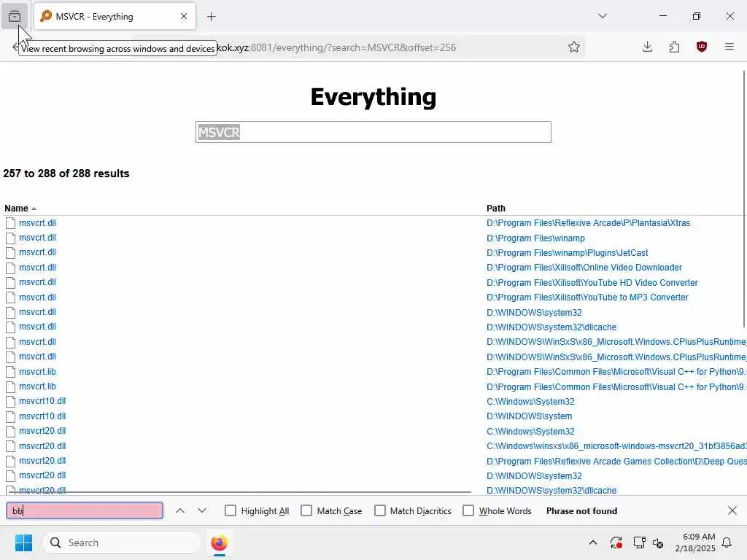Jump to next find match arrow

click(201, 510)
